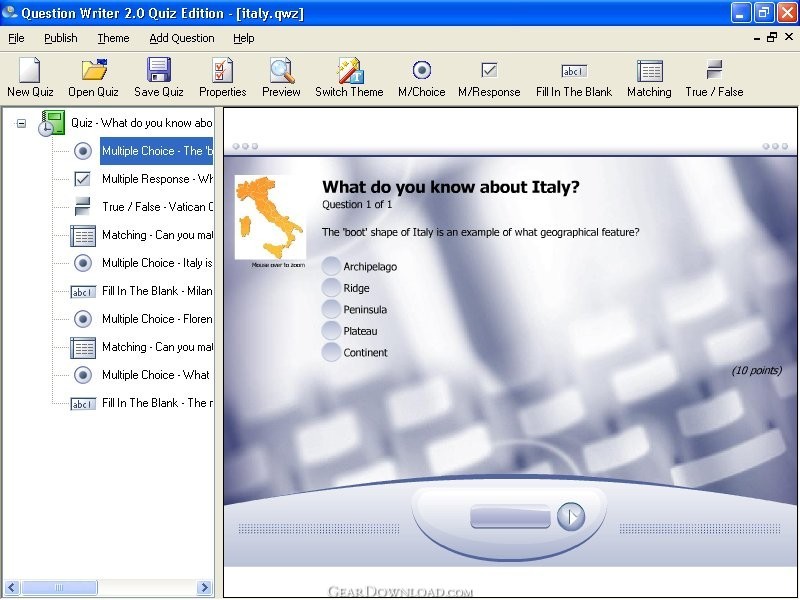Click left arrow of tree horizontal scrollbar

(x=12, y=587)
